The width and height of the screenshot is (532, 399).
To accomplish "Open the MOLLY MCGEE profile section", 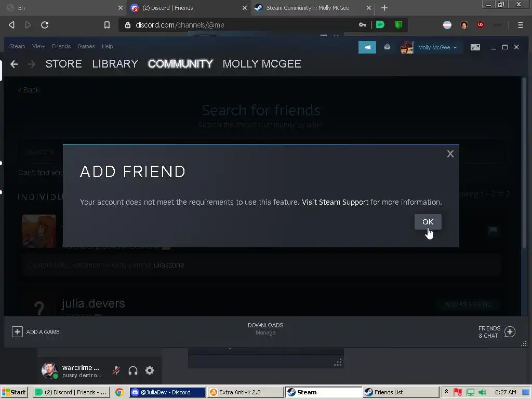I will click(262, 64).
